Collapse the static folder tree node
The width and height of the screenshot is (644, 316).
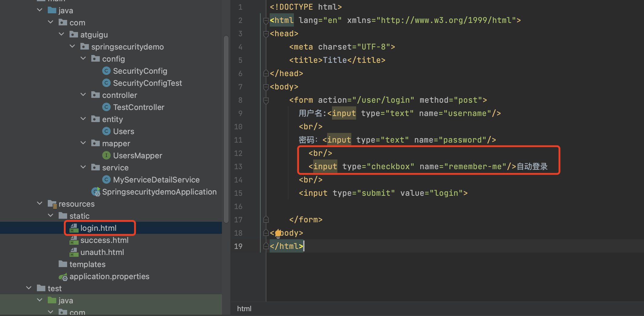click(x=50, y=216)
